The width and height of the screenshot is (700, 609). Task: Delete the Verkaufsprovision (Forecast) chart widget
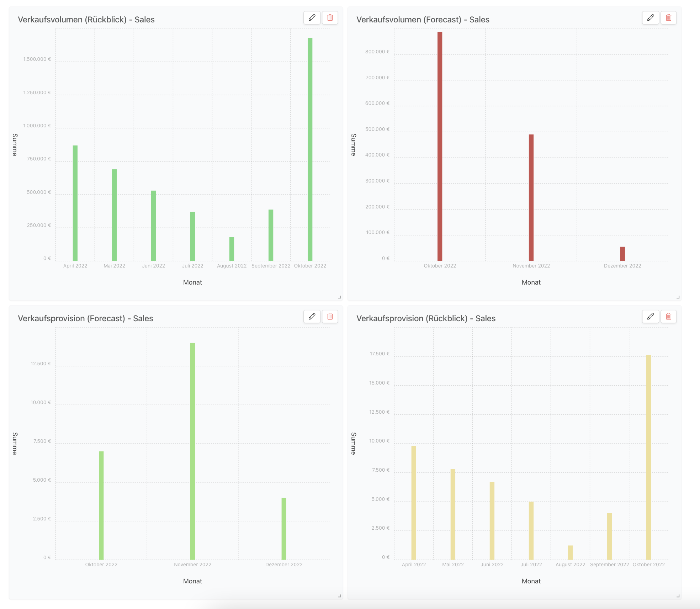tap(330, 316)
